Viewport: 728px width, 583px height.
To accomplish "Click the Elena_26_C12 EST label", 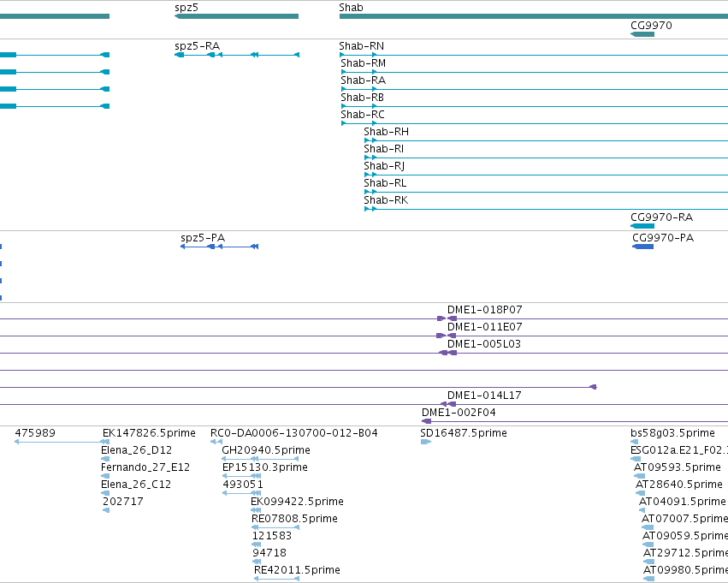I will [136, 485].
